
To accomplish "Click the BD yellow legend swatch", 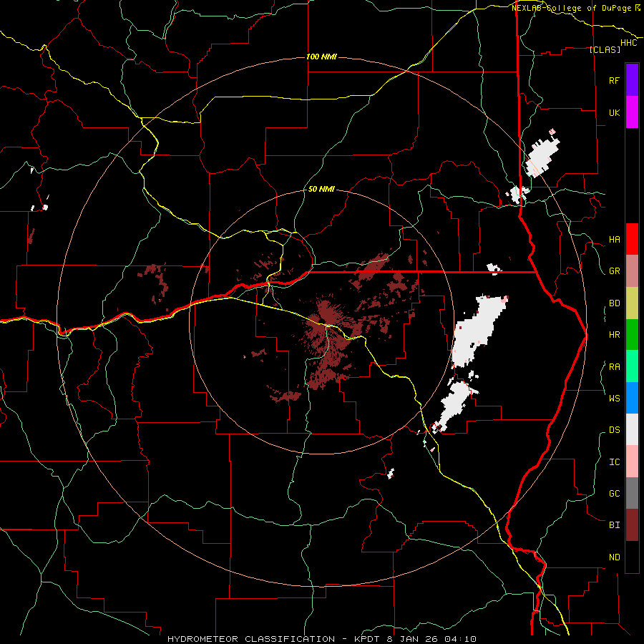I will (x=632, y=303).
